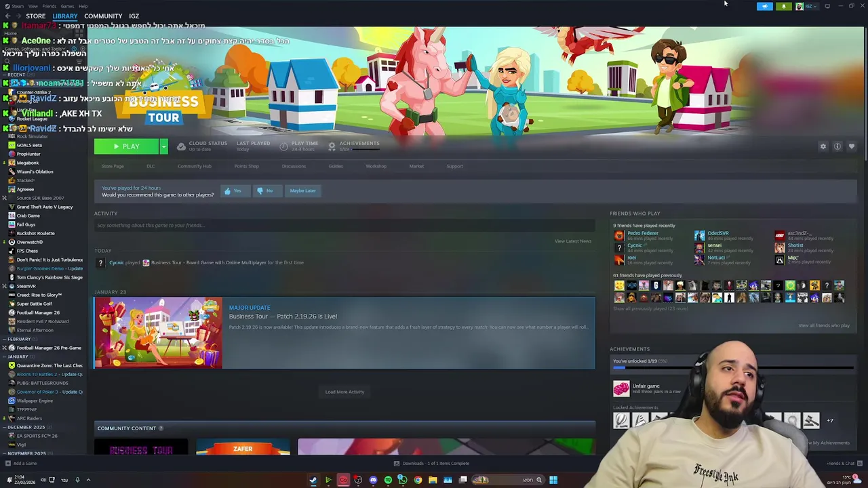Viewport: 868px width, 488px height.
Task: Select Overwatch in the library list
Action: click(x=30, y=242)
